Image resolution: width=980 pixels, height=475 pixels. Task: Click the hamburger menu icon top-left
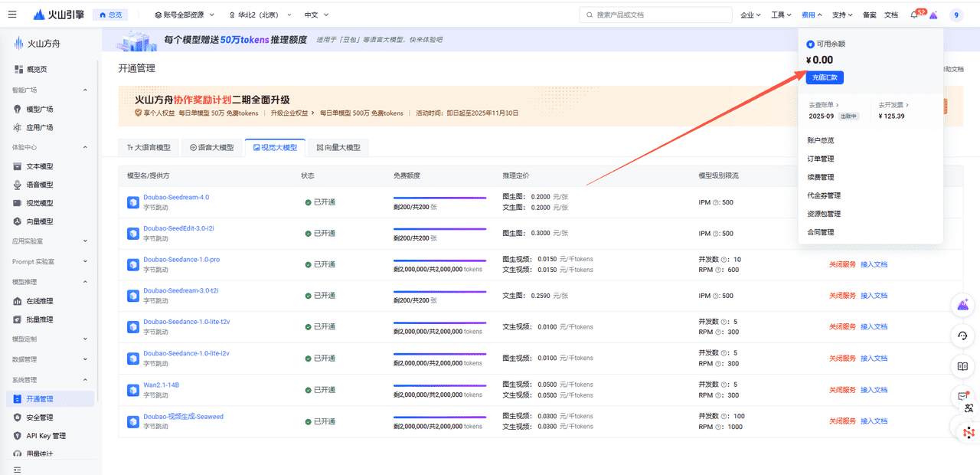12,13
